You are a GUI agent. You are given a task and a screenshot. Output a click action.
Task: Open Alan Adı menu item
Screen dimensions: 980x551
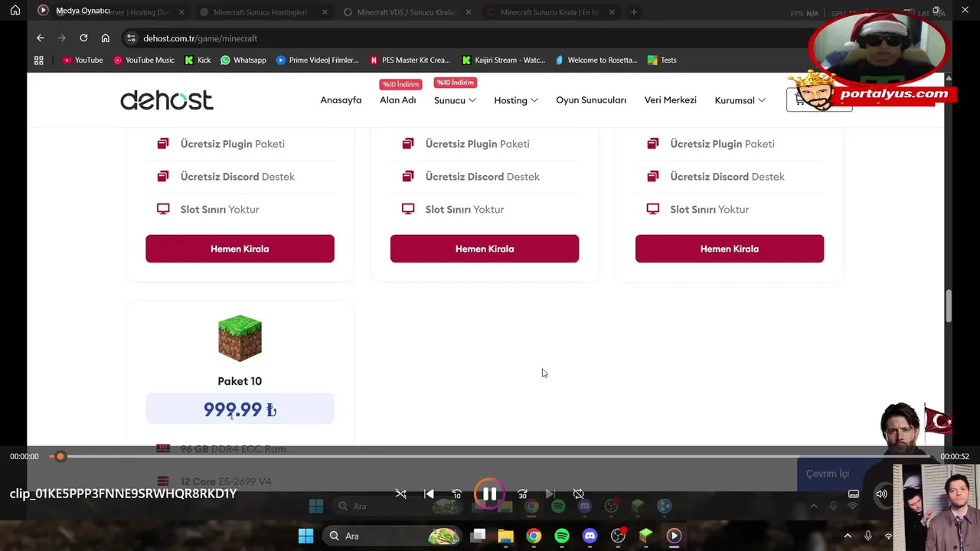point(397,100)
